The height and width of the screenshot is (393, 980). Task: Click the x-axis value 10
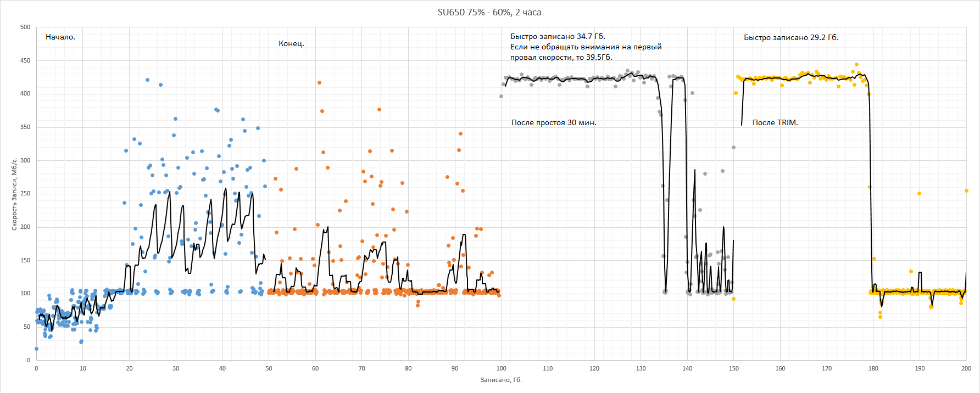[x=83, y=368]
